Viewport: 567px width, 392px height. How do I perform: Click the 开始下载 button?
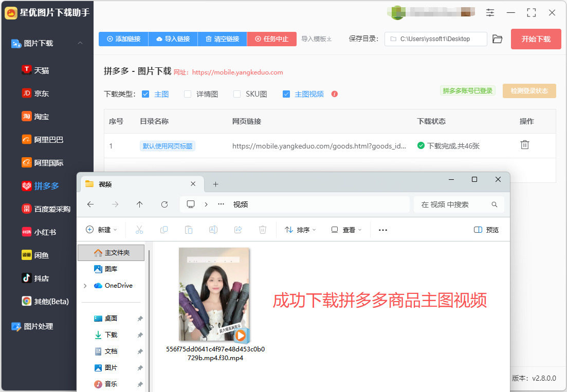click(x=536, y=39)
